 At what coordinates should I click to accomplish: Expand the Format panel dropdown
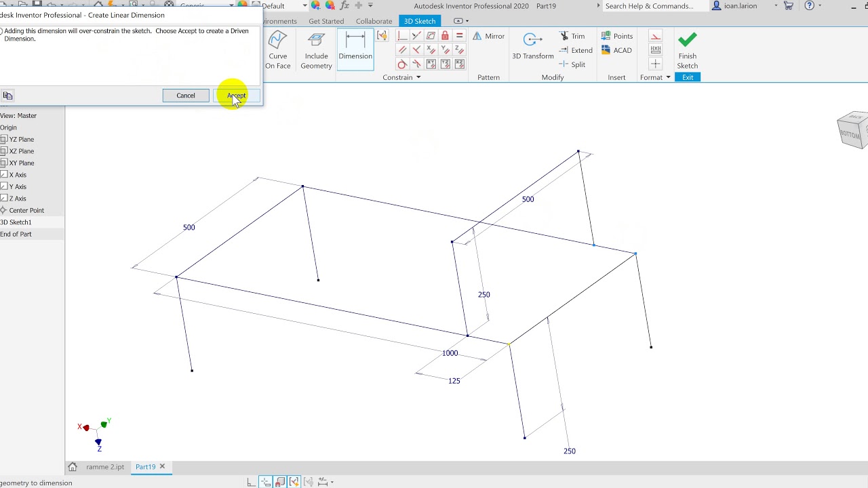tap(668, 77)
